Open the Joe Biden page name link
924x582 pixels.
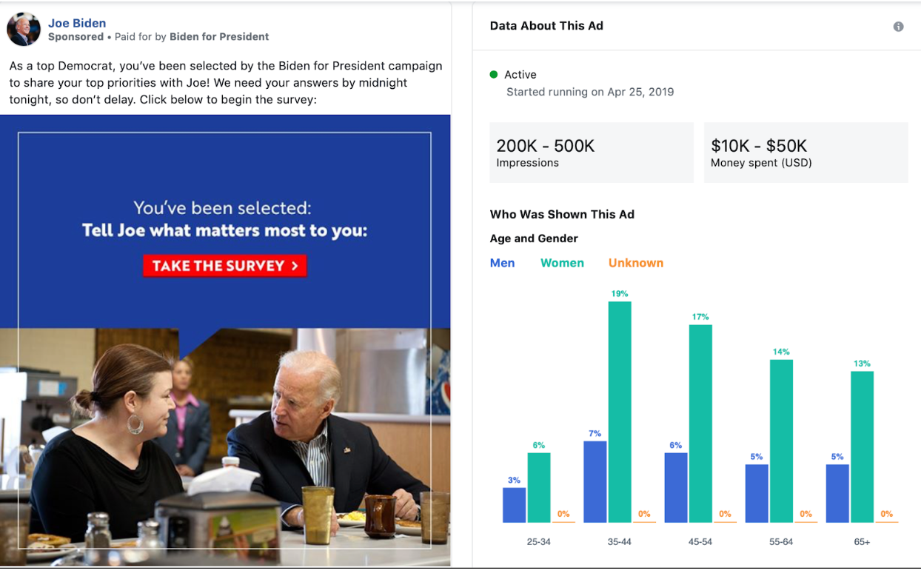pyautogui.click(x=77, y=23)
